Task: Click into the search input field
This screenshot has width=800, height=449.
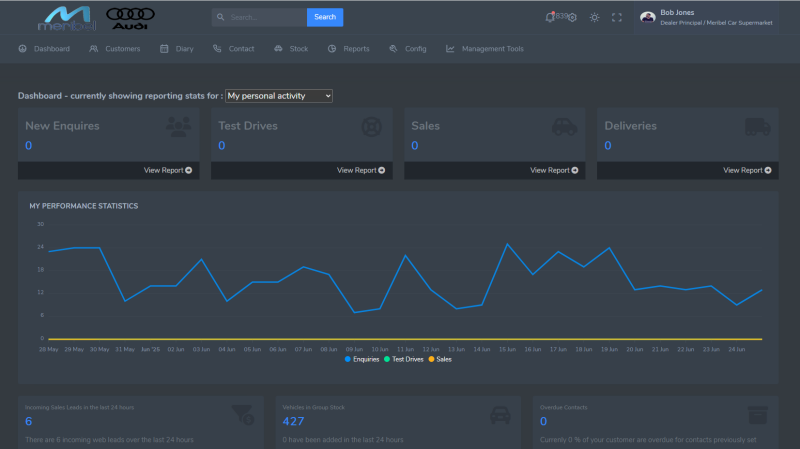Action: point(264,17)
